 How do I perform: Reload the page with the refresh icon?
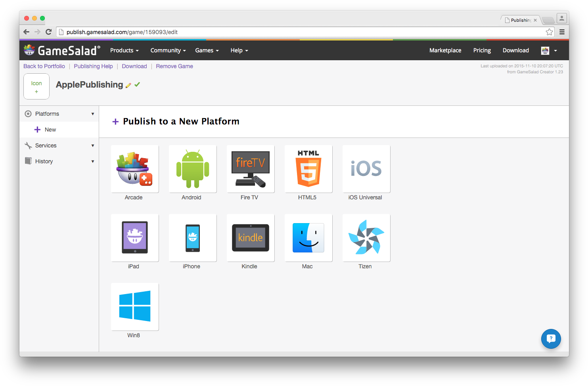(48, 32)
